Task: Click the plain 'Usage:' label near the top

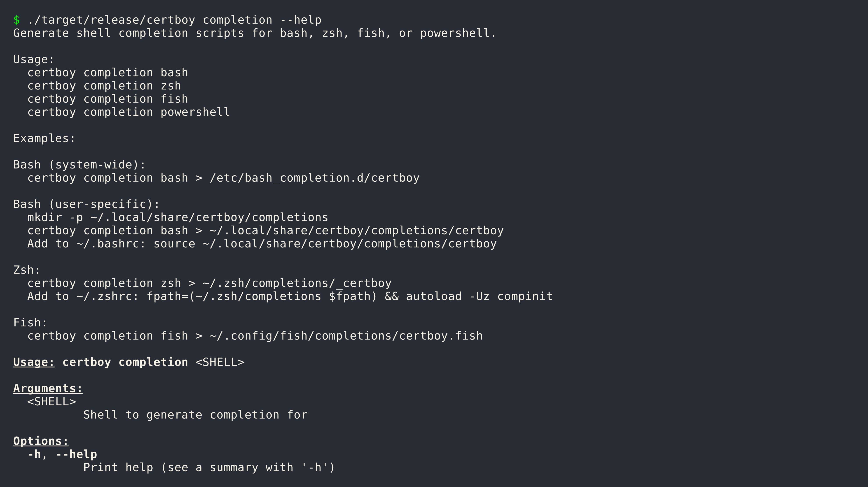Action: tap(34, 60)
